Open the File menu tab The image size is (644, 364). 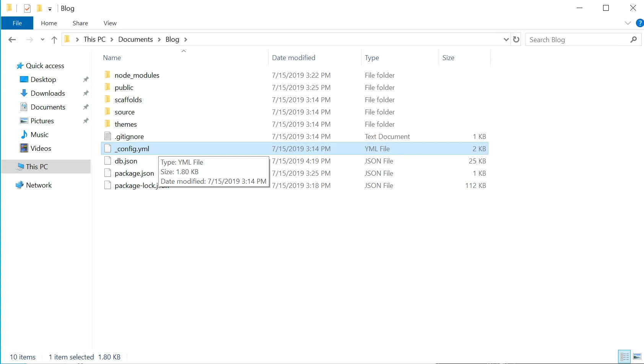pos(17,23)
